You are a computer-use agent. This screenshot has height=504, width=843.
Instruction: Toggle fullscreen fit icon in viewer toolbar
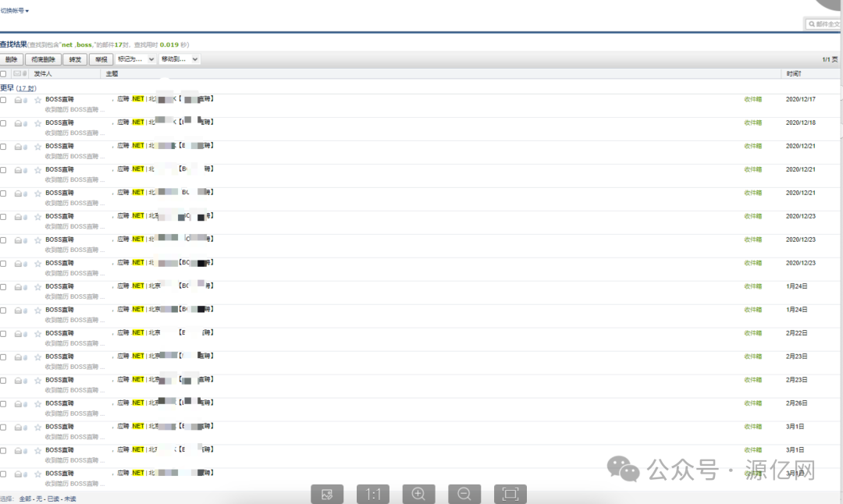coord(510,494)
